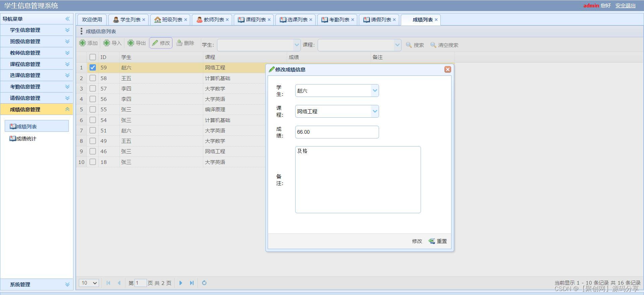Check the row with ID 54
This screenshot has width=644, height=295.
pos(93,120)
